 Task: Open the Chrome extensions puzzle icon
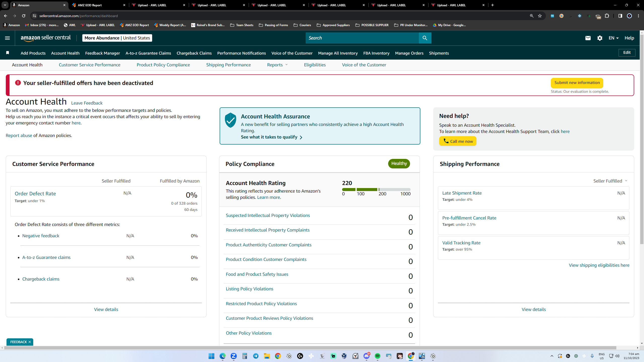pos(607,16)
